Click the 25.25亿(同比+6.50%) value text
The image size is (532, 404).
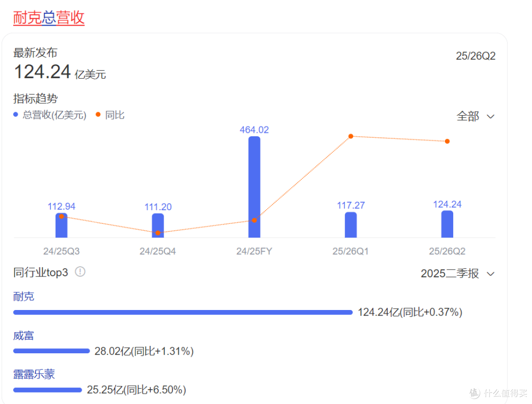pos(136,390)
